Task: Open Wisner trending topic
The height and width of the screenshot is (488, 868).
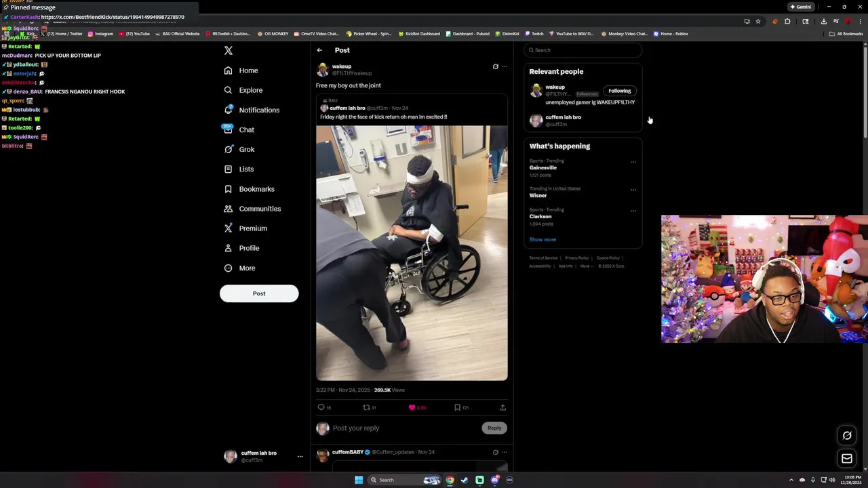Action: (538, 195)
